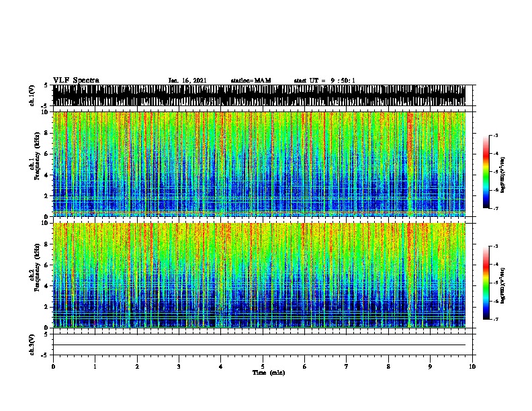Click the ch.1 voltage waveform panel

(x=259, y=95)
